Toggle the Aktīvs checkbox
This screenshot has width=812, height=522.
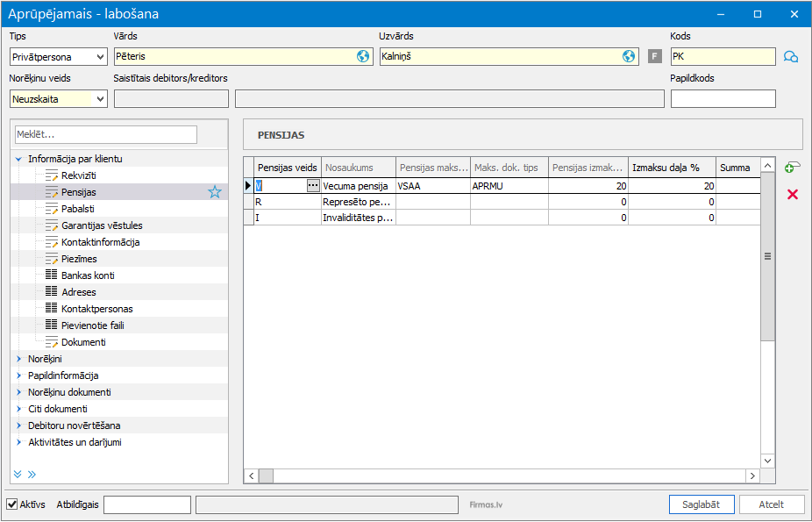(x=12, y=504)
